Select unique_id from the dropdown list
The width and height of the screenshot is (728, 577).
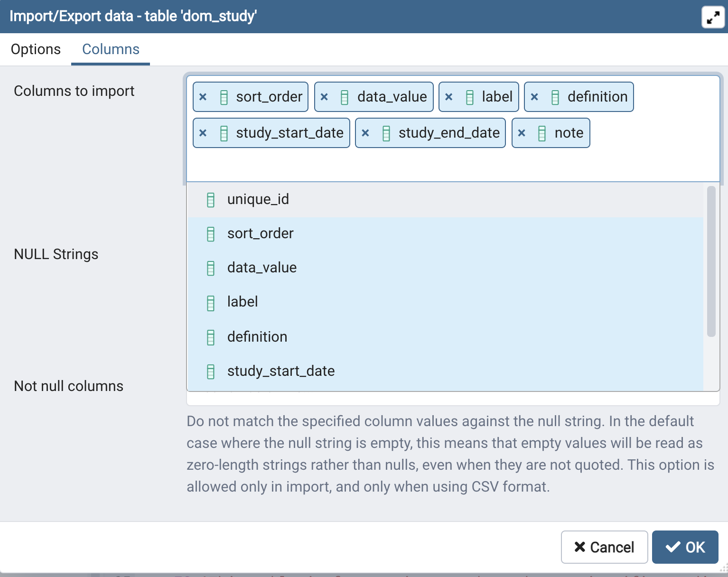click(258, 199)
